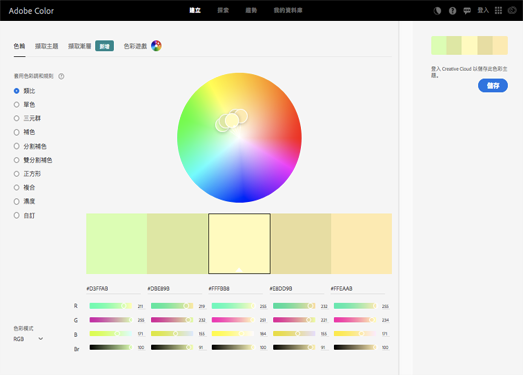Click the G slider under #D3FFAB
523x375 pixels.
[x=110, y=320]
